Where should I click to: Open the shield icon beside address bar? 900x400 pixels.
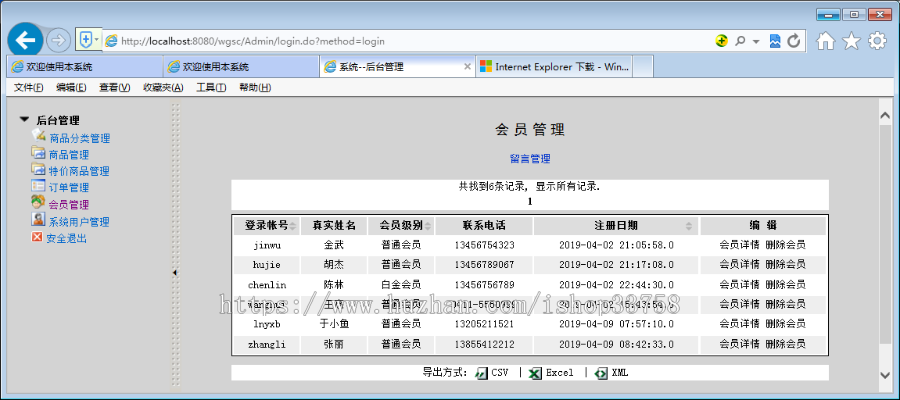coord(86,40)
